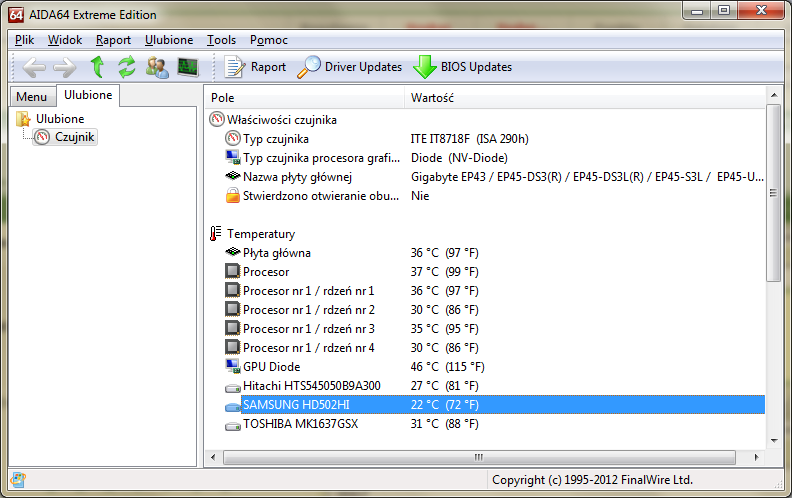
Task: Click the padlock chassis intrusion icon
Action: (232, 195)
